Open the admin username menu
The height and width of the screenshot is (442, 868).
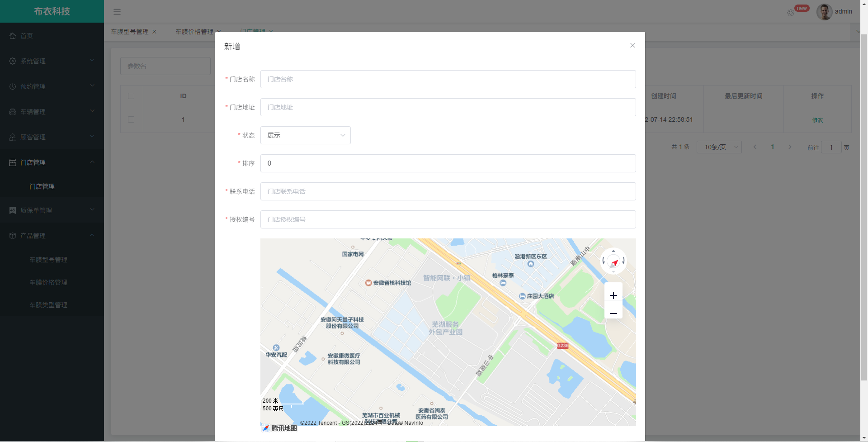pos(844,12)
